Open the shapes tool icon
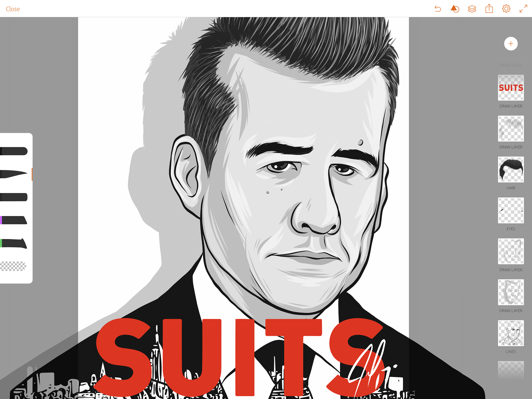The width and height of the screenshot is (532, 399). point(455,9)
